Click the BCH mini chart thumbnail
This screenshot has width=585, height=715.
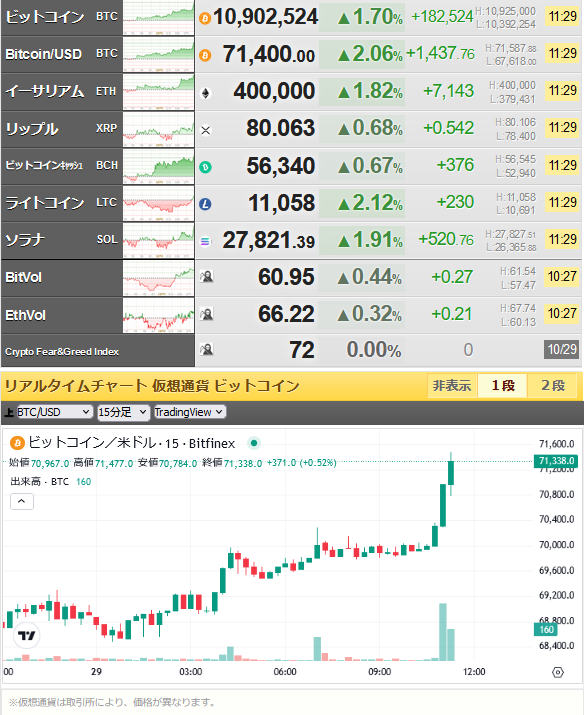pos(159,166)
